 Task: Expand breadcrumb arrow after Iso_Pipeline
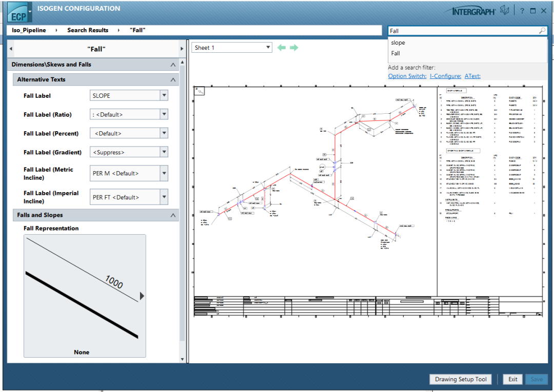point(56,30)
